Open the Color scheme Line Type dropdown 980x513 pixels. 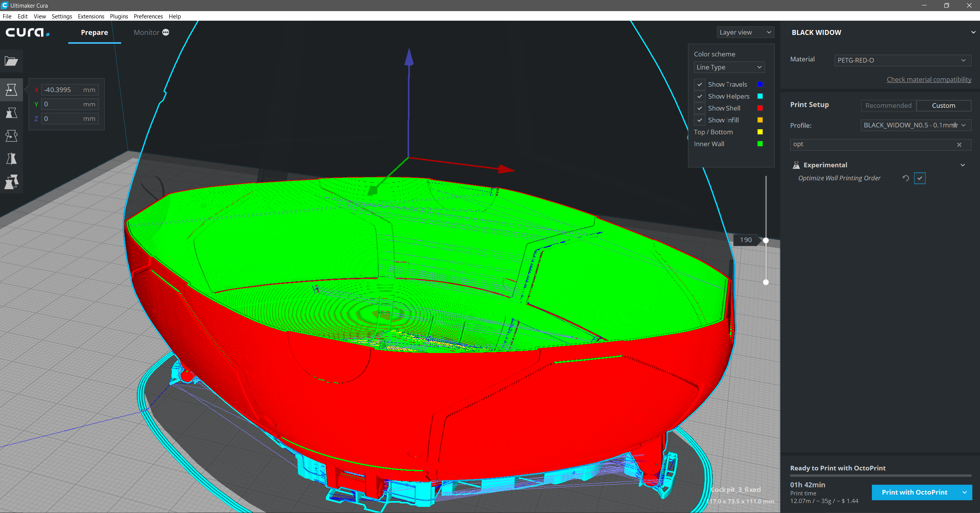pyautogui.click(x=729, y=67)
